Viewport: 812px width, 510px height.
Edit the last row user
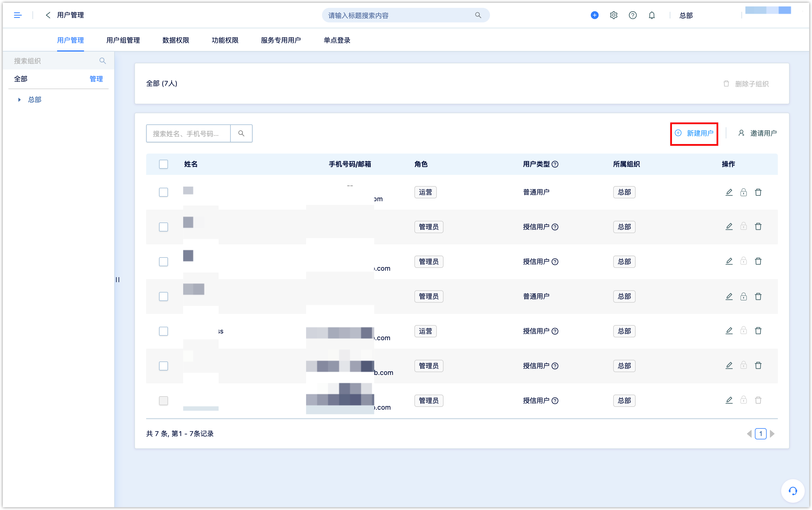(729, 400)
